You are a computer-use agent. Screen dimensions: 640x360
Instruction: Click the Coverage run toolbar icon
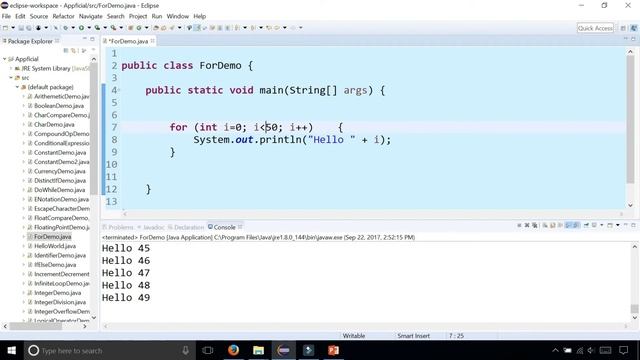[97, 28]
